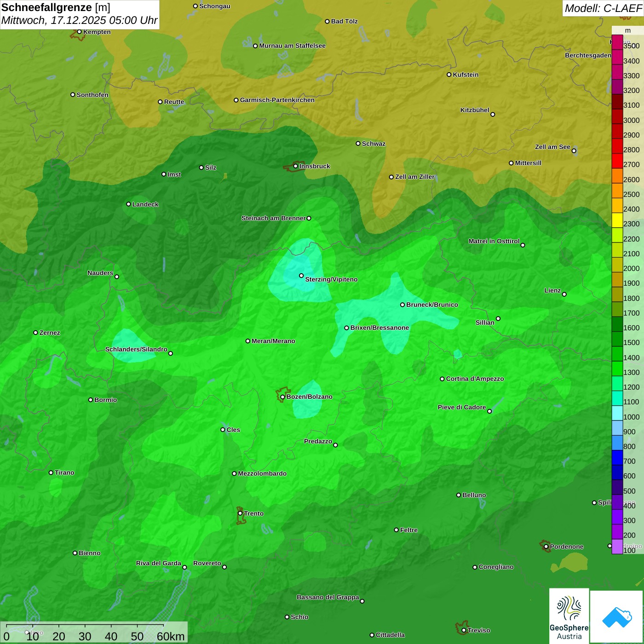Click the Landeck location dot

129,204
